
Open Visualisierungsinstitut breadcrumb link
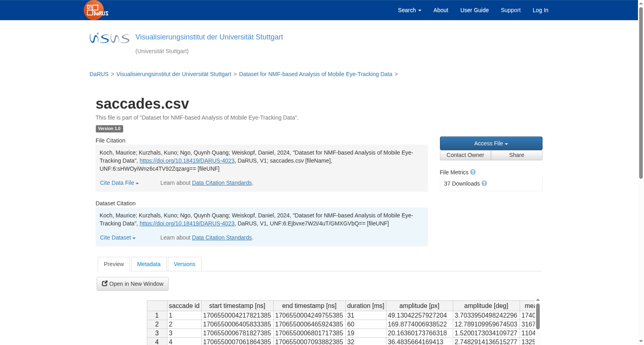point(174,74)
